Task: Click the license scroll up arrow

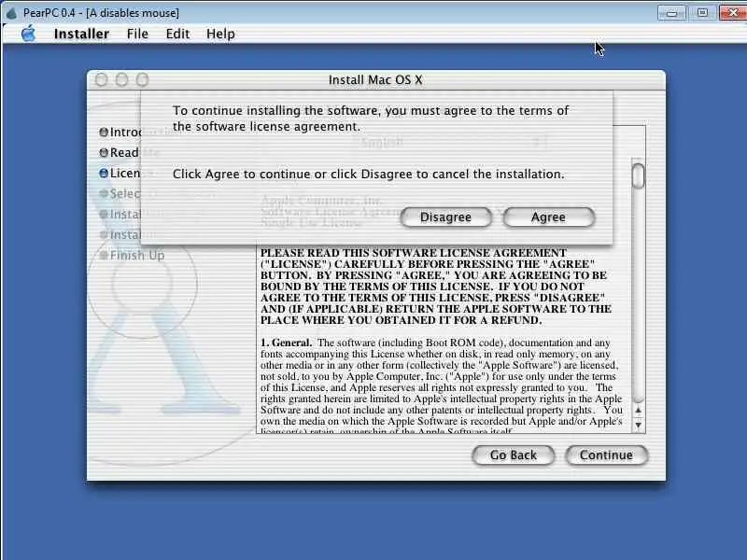Action: pyautogui.click(x=639, y=411)
